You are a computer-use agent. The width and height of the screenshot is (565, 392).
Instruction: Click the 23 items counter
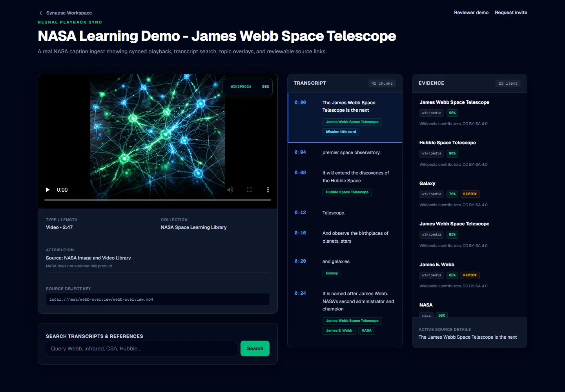508,83
